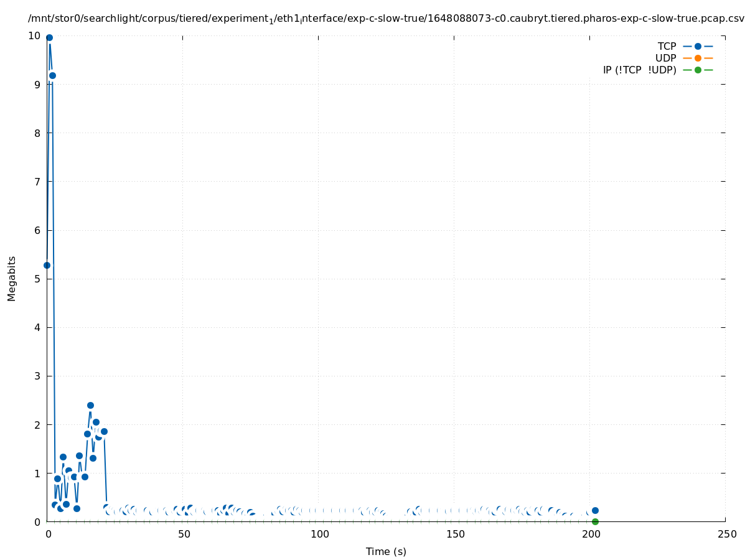Click the "Megabits" y-axis label
This screenshot has width=745, height=560.
[12, 278]
